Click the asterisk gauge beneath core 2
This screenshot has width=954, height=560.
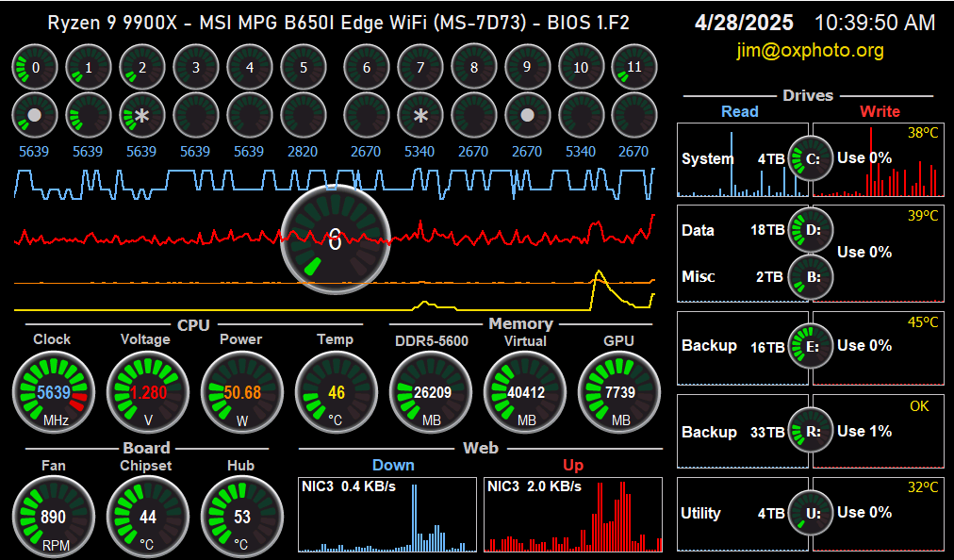141,115
